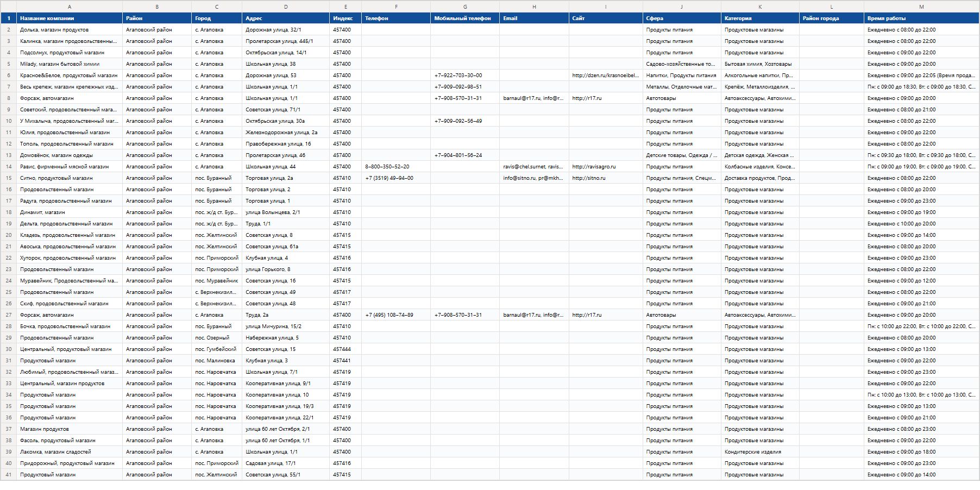Select cell 'Скиф, продовольственный магазин'
The width and height of the screenshot is (980, 490).
tap(70, 304)
